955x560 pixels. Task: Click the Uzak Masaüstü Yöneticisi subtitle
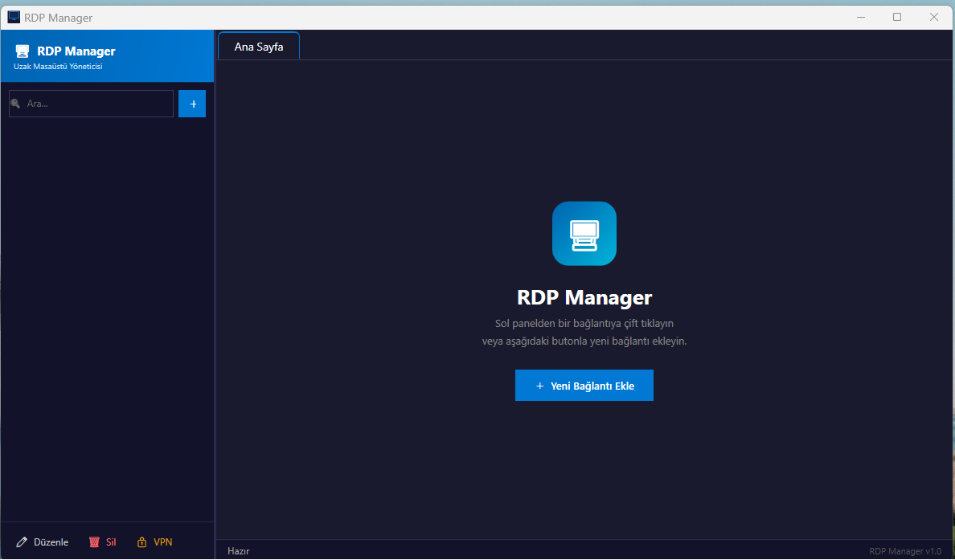[x=58, y=67]
